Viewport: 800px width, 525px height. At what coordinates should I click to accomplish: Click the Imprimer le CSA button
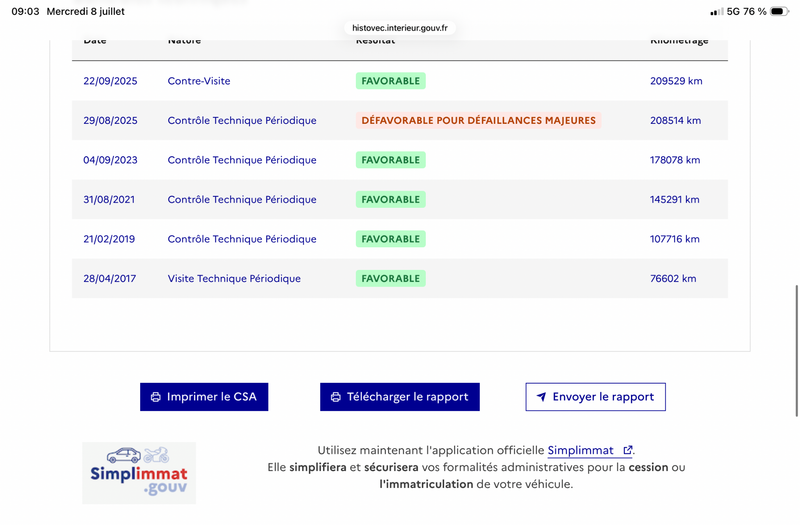point(204,397)
